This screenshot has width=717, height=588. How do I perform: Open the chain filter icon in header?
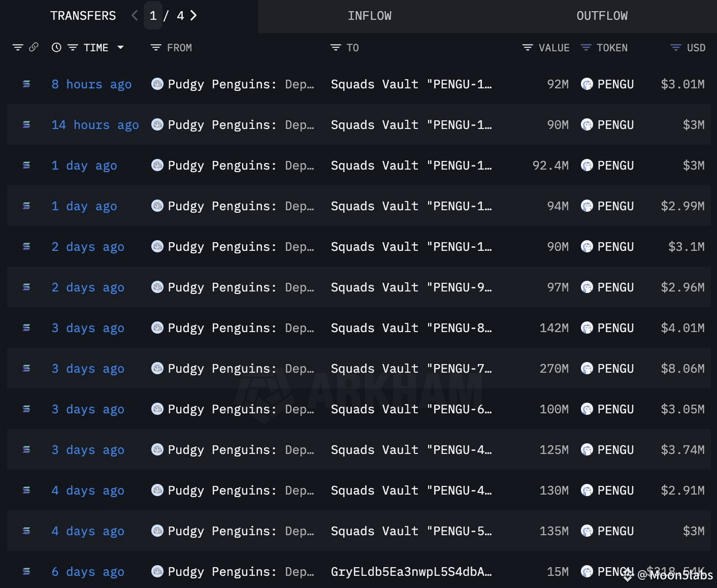tap(18, 48)
